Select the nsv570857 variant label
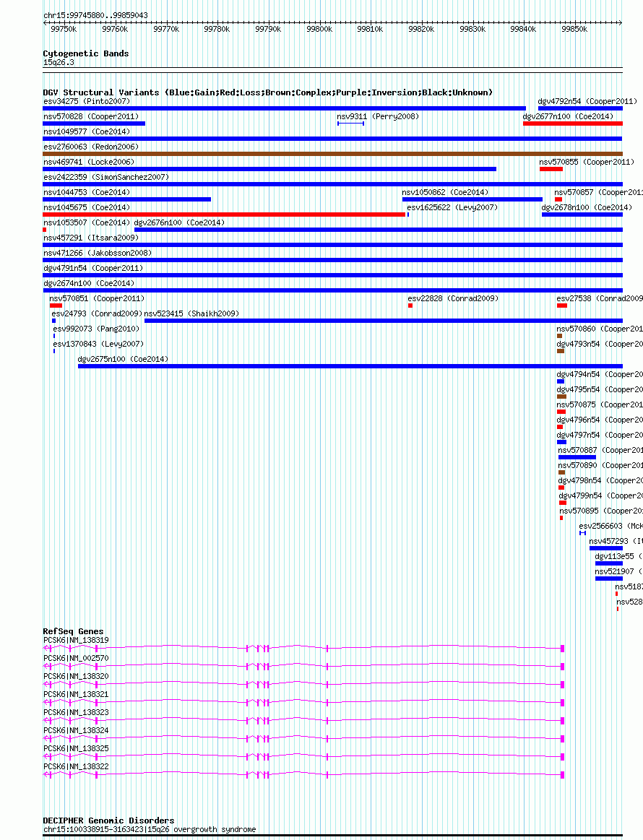This screenshot has height=840, width=643. 598,192
